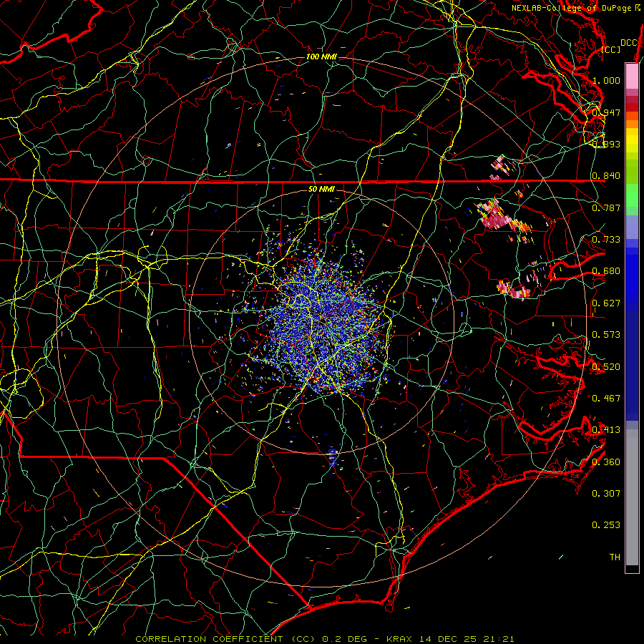Click the 0.413 color scale value
The image size is (644, 644).
[x=606, y=430]
